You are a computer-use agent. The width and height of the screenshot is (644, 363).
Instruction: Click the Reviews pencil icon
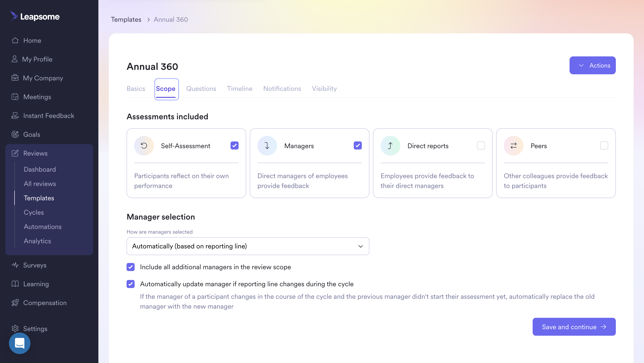[15, 153]
